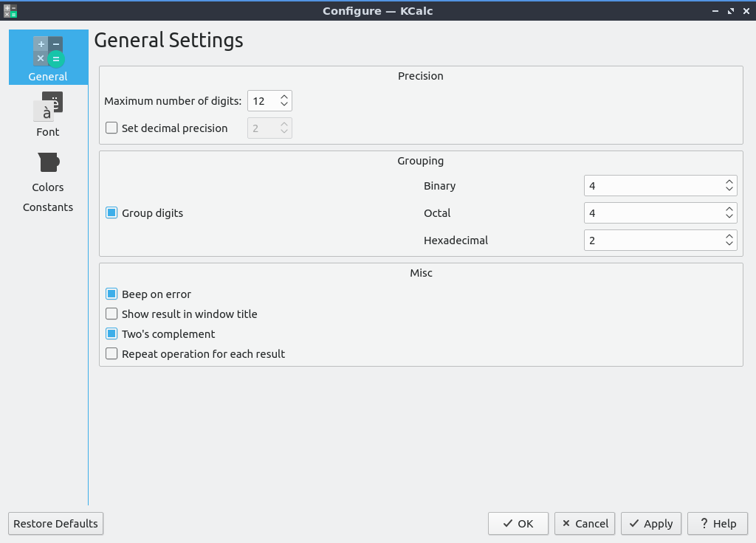Open Help for this dialog

(x=717, y=524)
